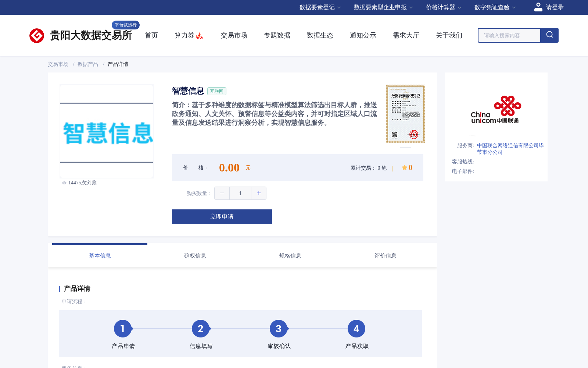This screenshot has height=368, width=588.
Task: Click the 客服热线 label
Action: [463, 162]
